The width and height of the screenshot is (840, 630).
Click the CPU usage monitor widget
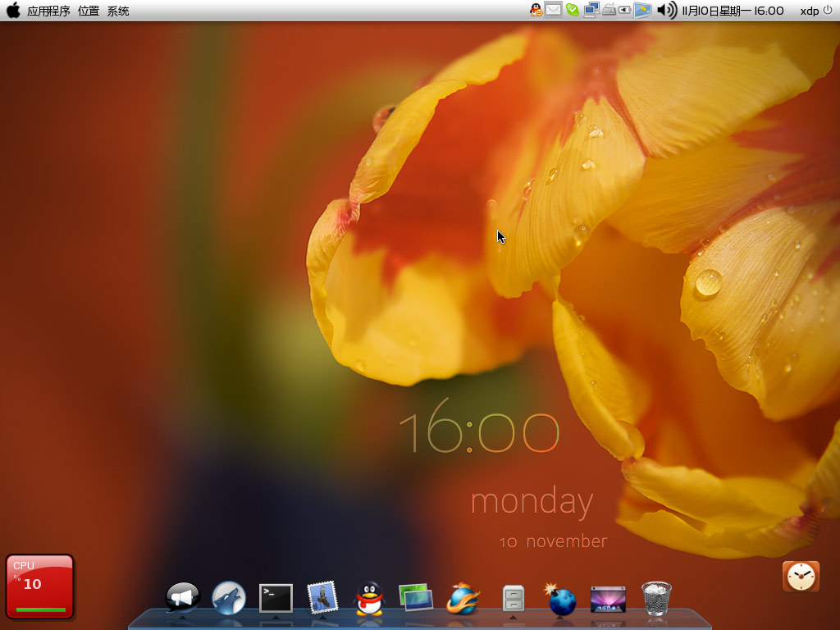(x=39, y=587)
